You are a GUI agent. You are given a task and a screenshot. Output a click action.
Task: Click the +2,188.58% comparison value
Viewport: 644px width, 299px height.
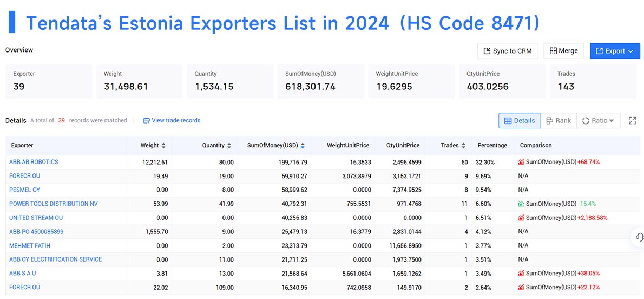coord(592,218)
